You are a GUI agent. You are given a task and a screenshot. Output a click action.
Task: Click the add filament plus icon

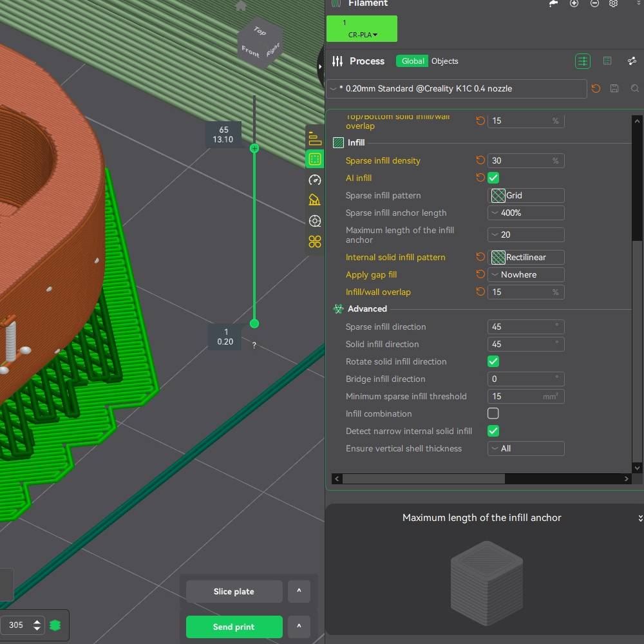(574, 3)
